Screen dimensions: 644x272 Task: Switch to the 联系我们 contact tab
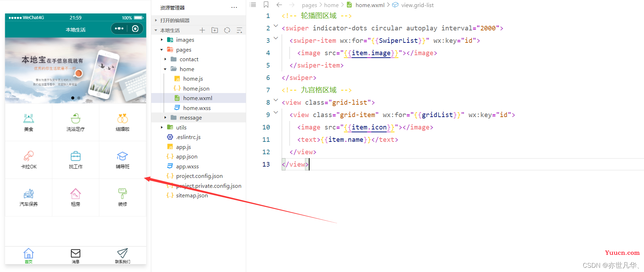tap(123, 256)
